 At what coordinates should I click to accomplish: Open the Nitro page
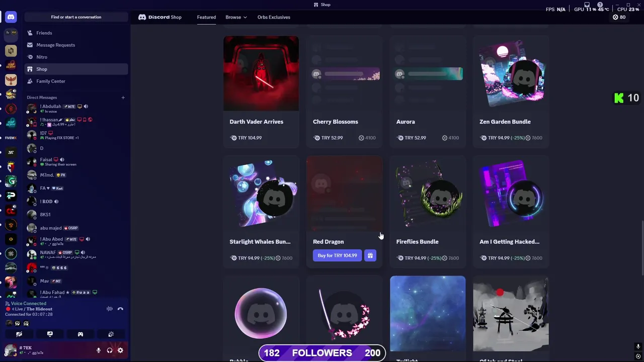75,57
